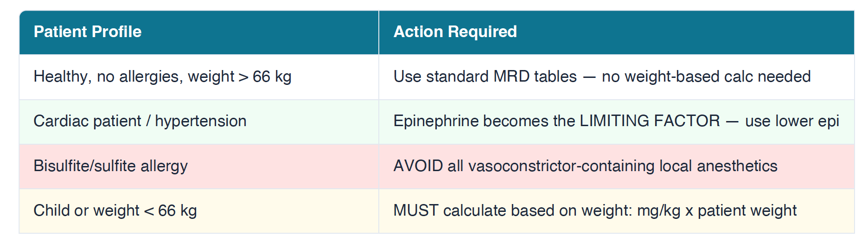Screen dimensions: 868x243
Task: Click the word 'AVOID' in red row
Action: click(x=418, y=166)
